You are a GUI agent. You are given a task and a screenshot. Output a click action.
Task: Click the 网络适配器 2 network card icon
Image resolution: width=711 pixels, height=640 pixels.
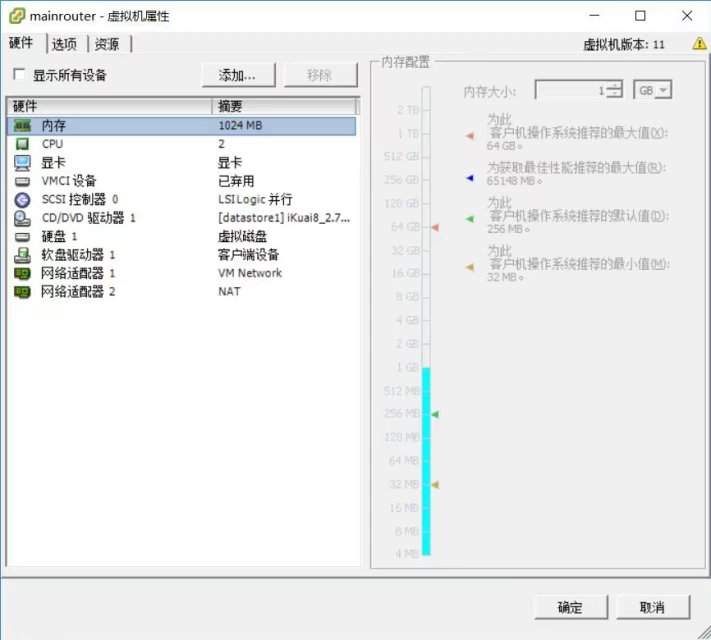[x=22, y=292]
